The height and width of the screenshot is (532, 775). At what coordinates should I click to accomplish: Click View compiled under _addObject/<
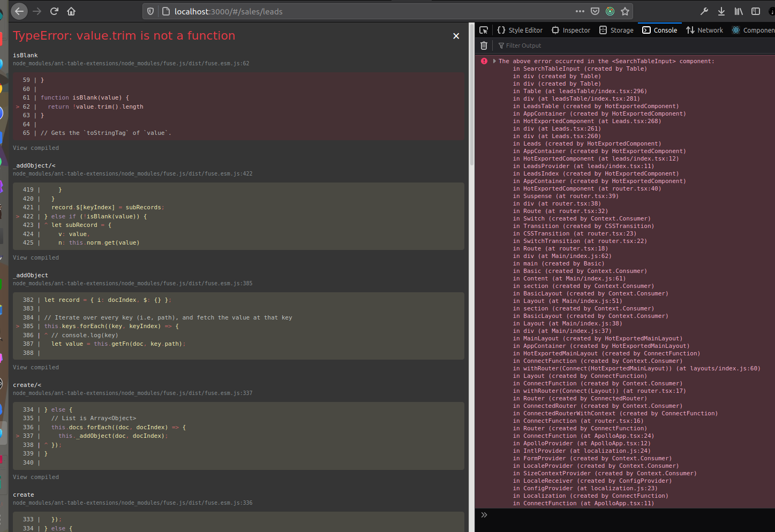pyautogui.click(x=36, y=257)
